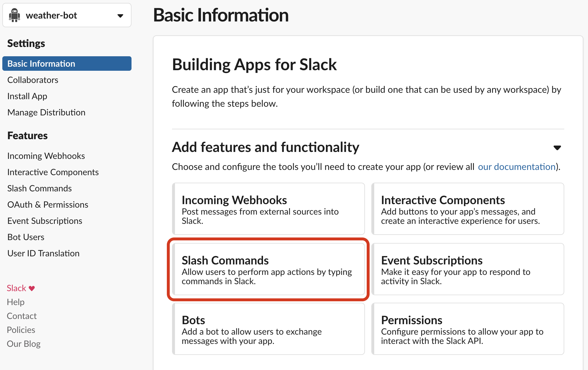Viewport: 588px width, 370px height.
Task: Open the weather-bot app switcher dropdown
Action: click(x=120, y=15)
